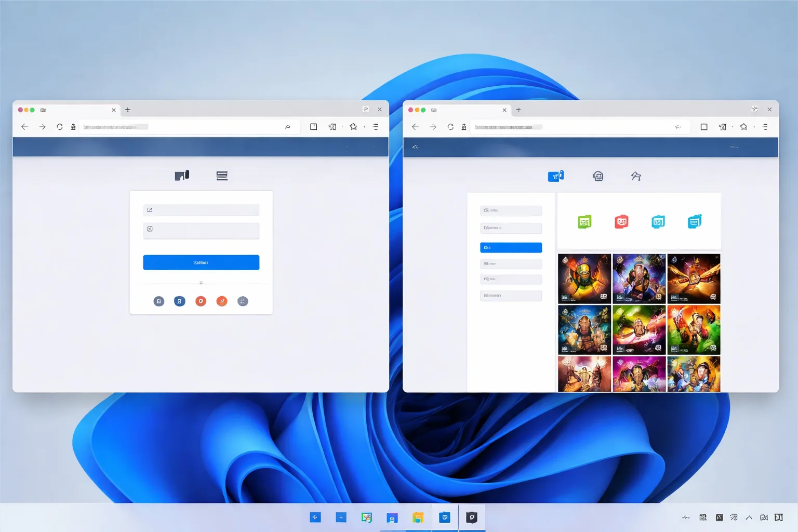Image resolution: width=798 pixels, height=532 pixels.
Task: Reload the page in the left browser window
Action: 60,127
